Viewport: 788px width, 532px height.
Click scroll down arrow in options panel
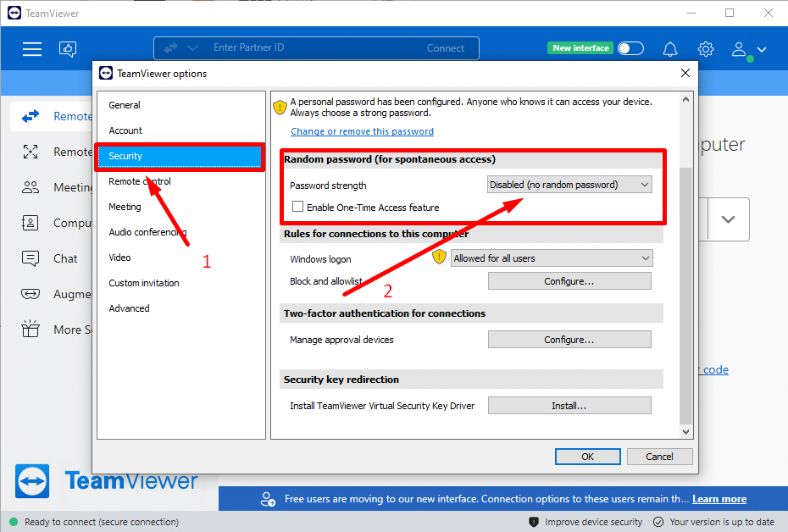coord(686,431)
